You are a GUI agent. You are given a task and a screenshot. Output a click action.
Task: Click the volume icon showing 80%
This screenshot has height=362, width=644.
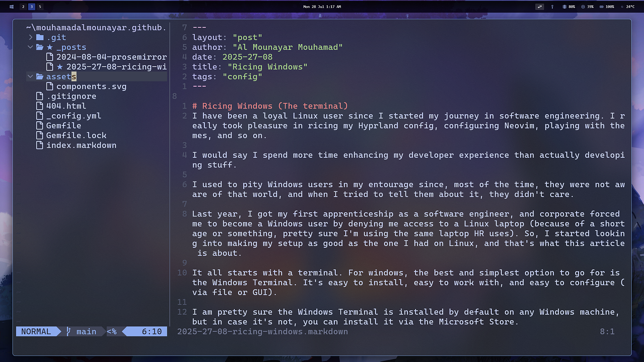(565, 6)
